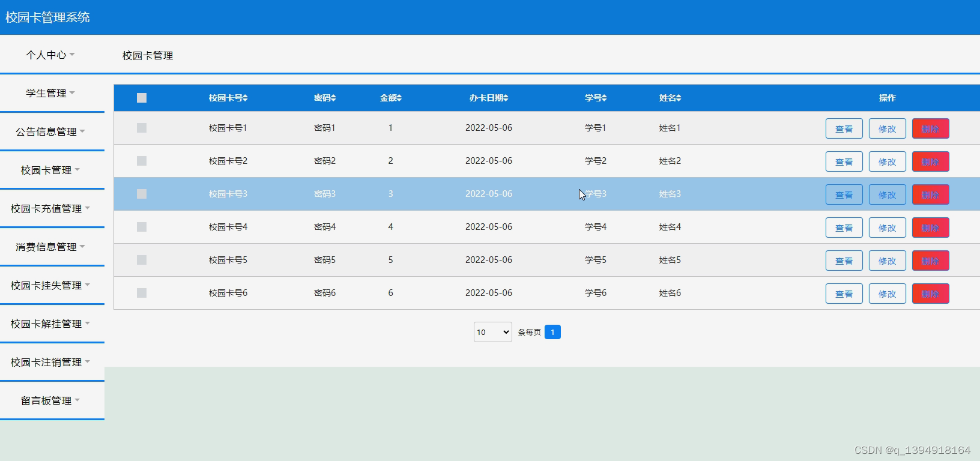Toggle the select-all checkbox in table header
The image size is (980, 461).
(142, 98)
